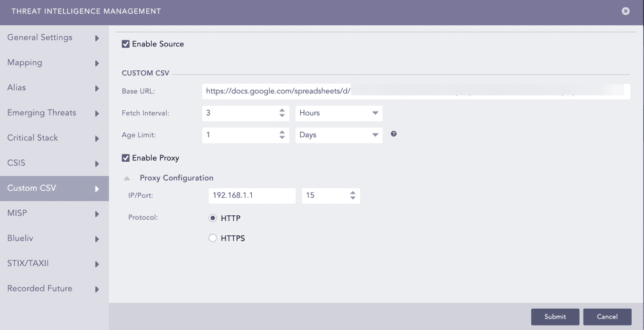Click the arrow icon beside STIX/TAXII
Image resolution: width=644 pixels, height=330 pixels.
97,264
